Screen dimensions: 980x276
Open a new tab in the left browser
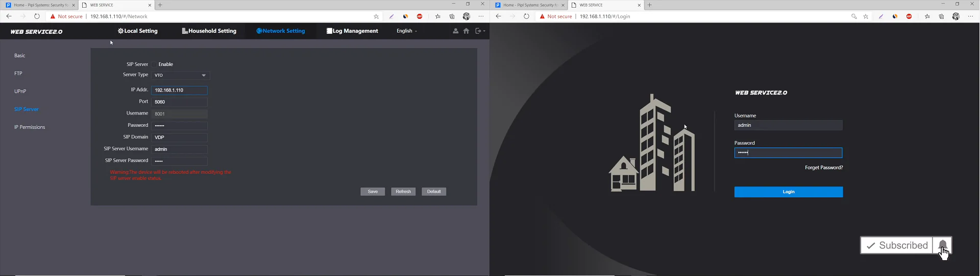(x=160, y=5)
